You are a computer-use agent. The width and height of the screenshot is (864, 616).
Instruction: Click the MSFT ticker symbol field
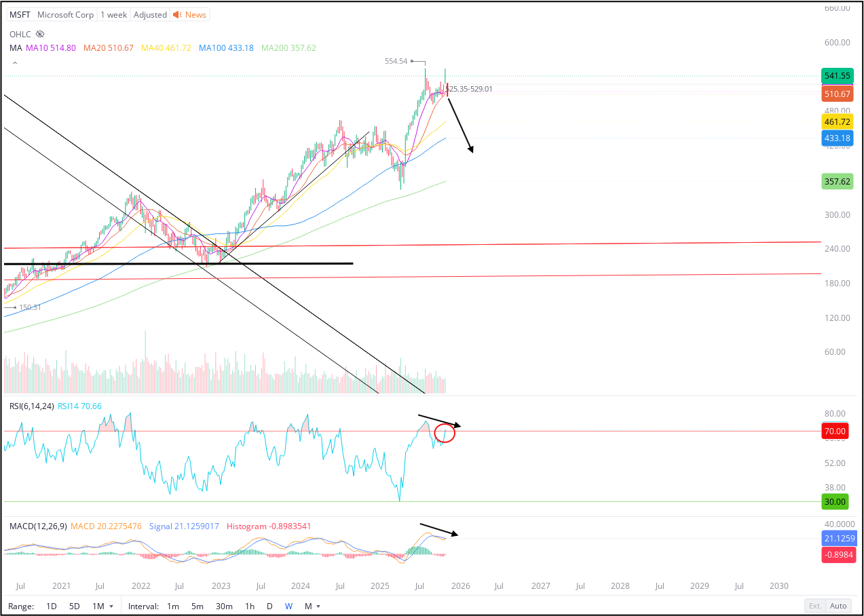tap(20, 14)
